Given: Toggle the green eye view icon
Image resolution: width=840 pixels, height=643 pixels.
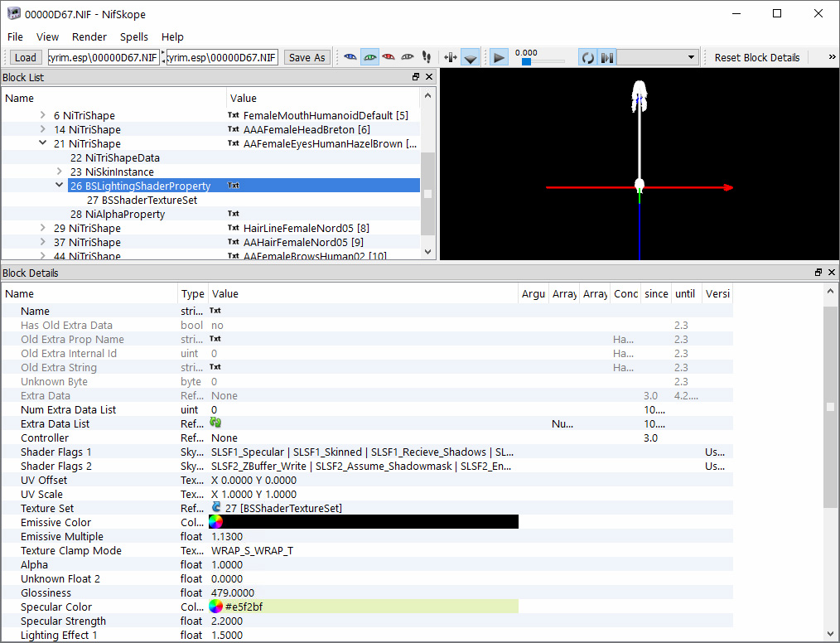Looking at the screenshot, I should 369,57.
